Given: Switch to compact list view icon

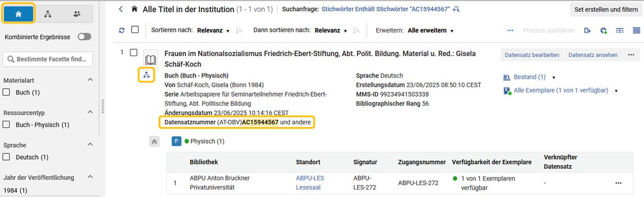Looking at the screenshot, I should click(620, 30).
